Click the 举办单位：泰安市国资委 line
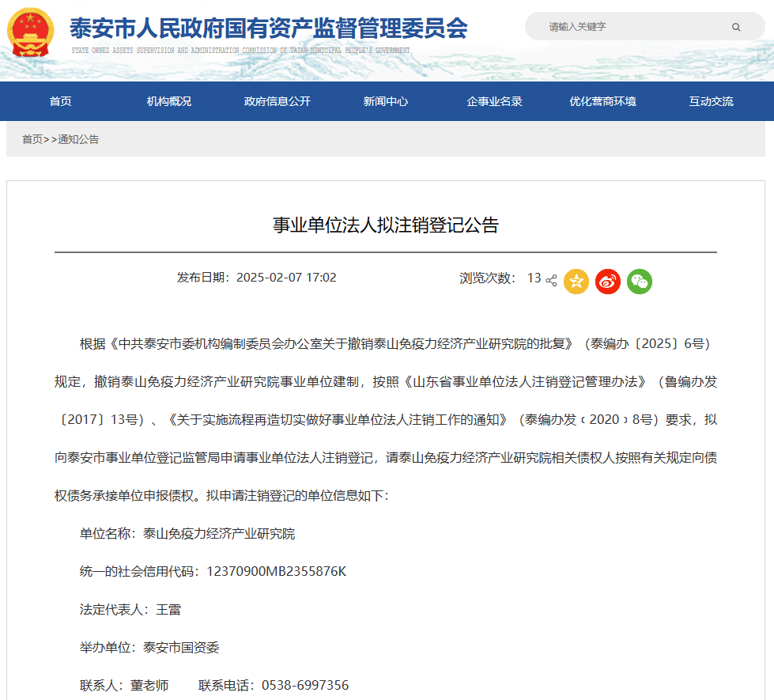Viewport: 774px width, 700px height. click(x=149, y=648)
